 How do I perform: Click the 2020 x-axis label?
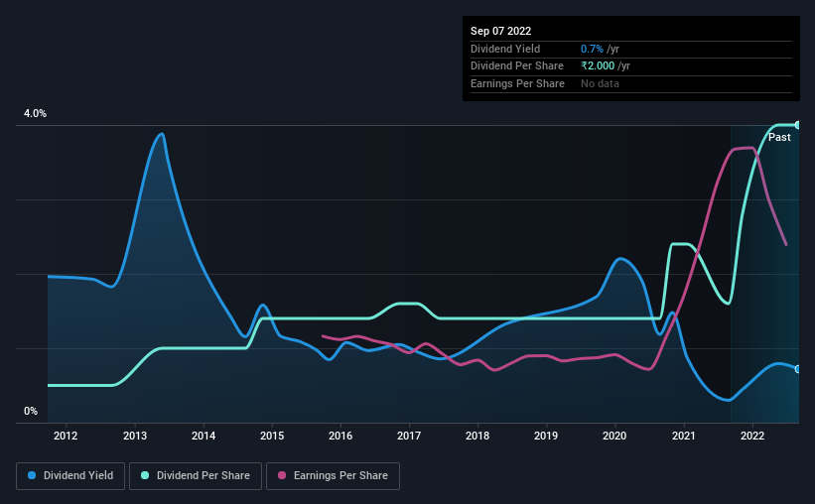pyautogui.click(x=614, y=436)
